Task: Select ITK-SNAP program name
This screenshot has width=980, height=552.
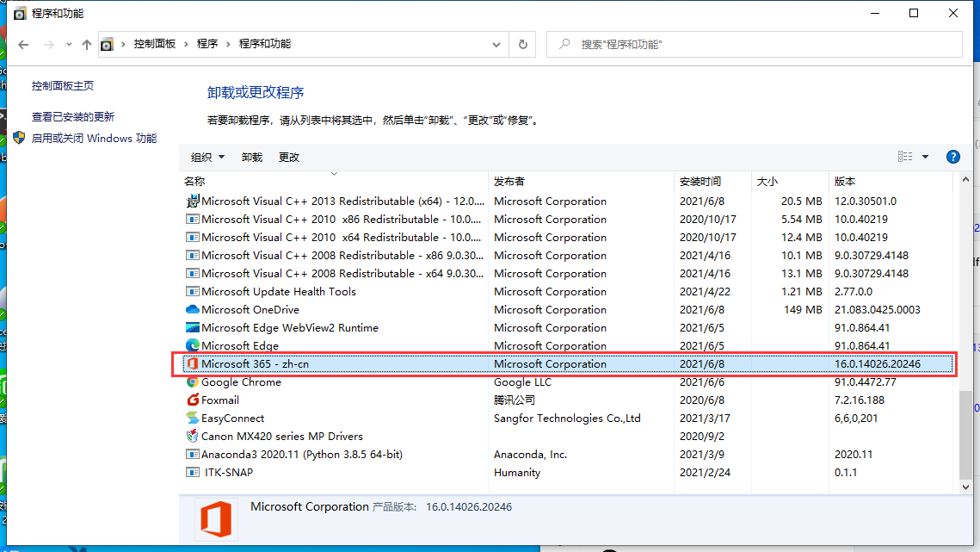Action: pyautogui.click(x=229, y=473)
